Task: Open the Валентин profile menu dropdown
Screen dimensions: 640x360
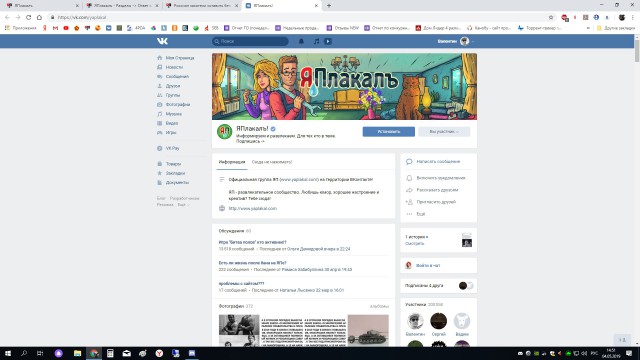Action: tap(456, 41)
